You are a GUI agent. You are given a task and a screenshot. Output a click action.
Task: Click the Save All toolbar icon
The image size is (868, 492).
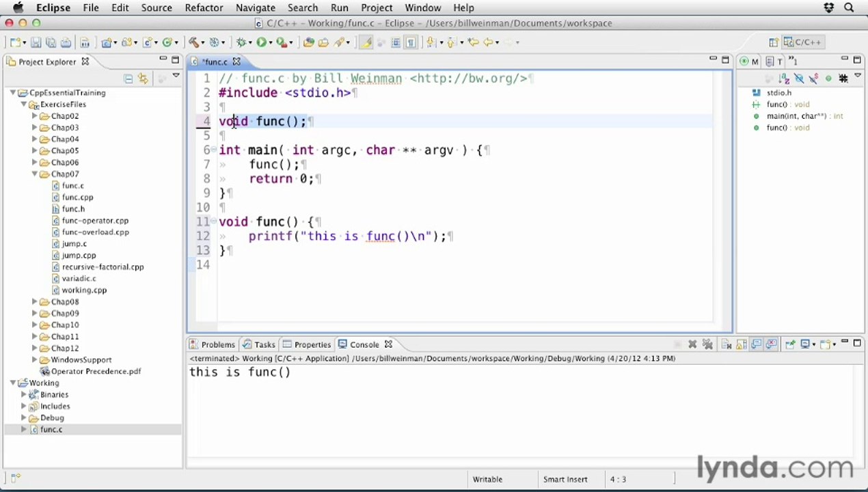(51, 42)
